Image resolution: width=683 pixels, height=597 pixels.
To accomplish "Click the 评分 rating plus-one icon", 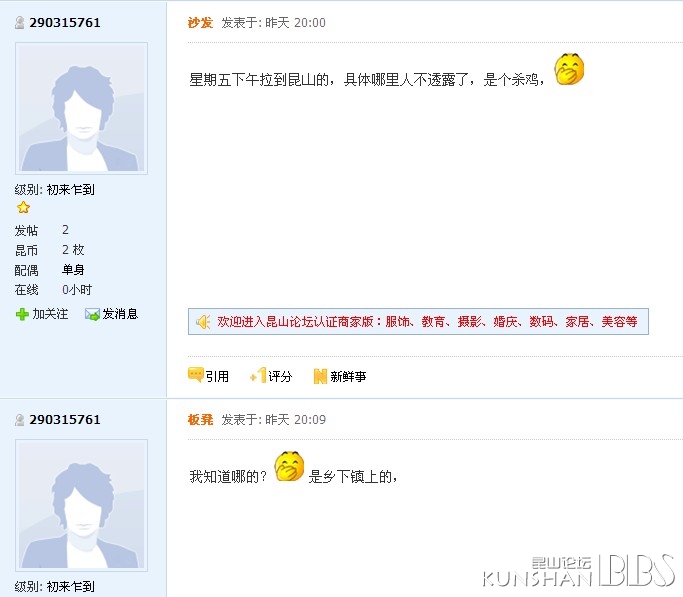I will pyautogui.click(x=258, y=375).
